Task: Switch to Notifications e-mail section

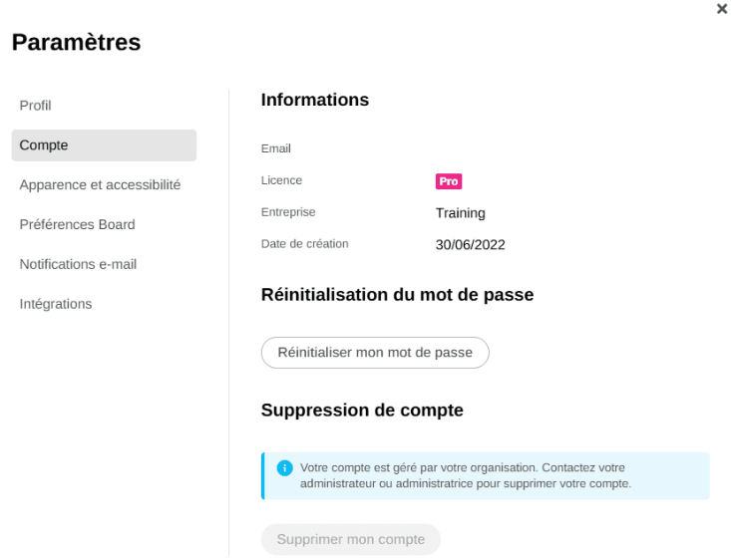Action: (78, 264)
